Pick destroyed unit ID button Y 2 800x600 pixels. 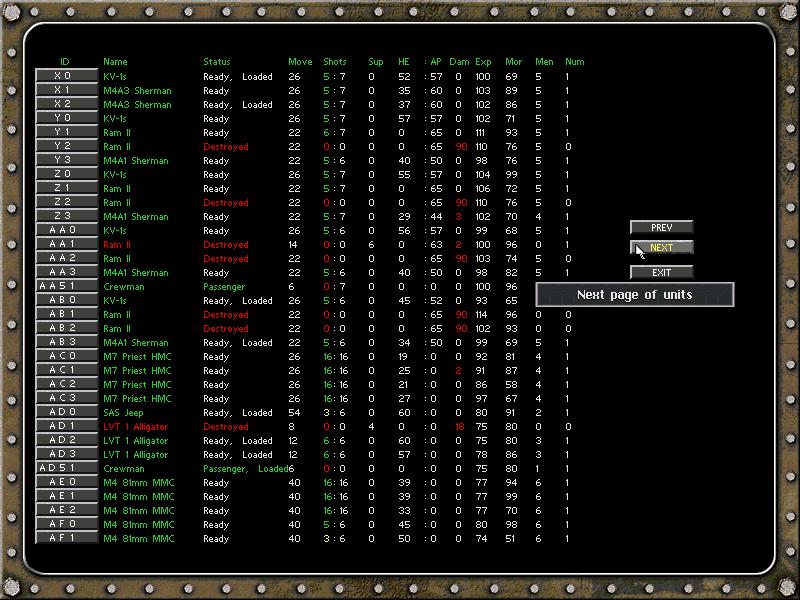66,146
